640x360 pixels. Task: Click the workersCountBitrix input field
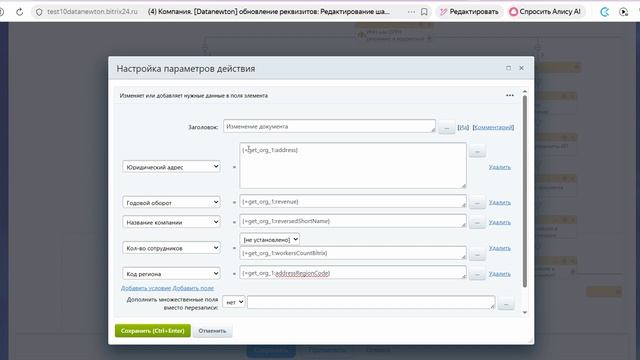click(x=353, y=253)
